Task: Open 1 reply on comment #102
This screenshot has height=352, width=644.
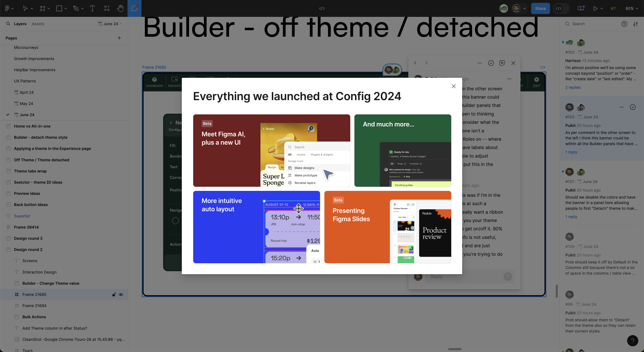Action: click(571, 152)
